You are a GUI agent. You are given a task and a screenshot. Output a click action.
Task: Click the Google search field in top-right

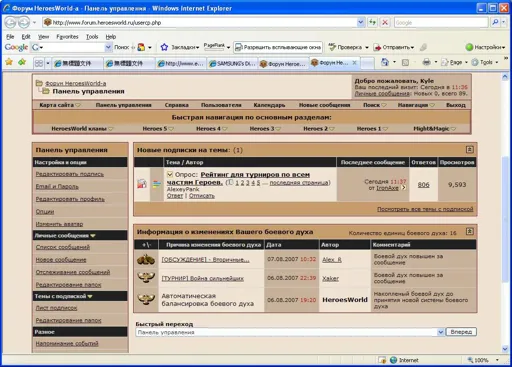pos(441,22)
